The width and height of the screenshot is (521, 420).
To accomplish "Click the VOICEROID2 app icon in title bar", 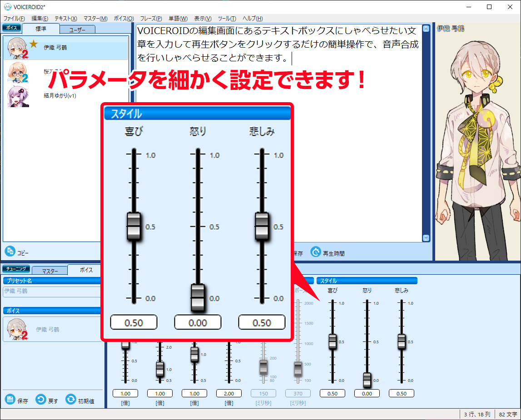I will click(x=7, y=7).
